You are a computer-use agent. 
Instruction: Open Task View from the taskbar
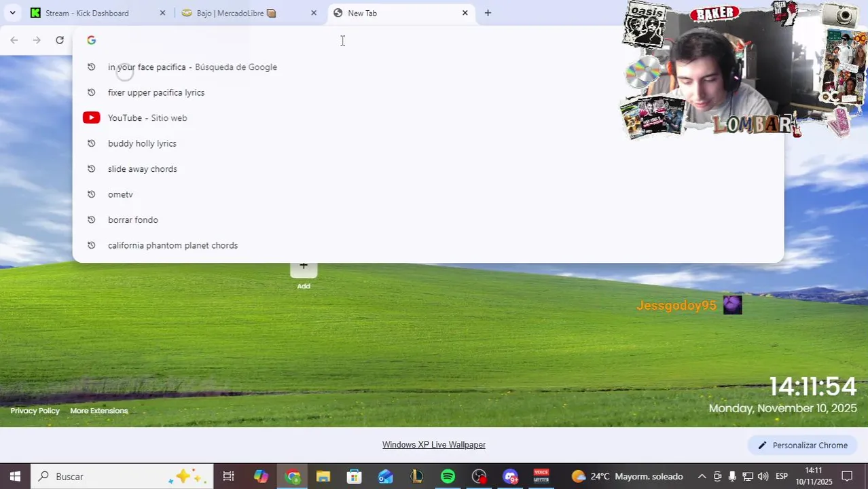[229, 477]
